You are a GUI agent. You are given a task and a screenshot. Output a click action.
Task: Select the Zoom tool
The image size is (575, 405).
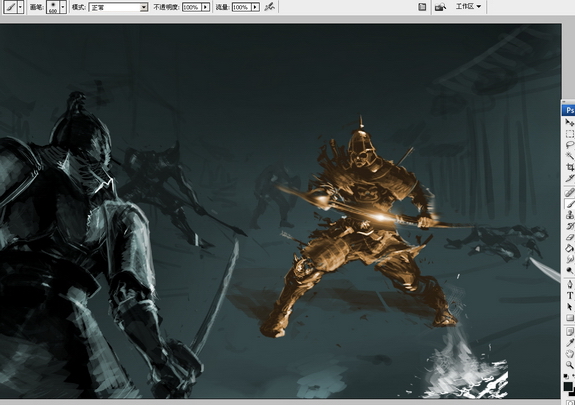(x=569, y=365)
